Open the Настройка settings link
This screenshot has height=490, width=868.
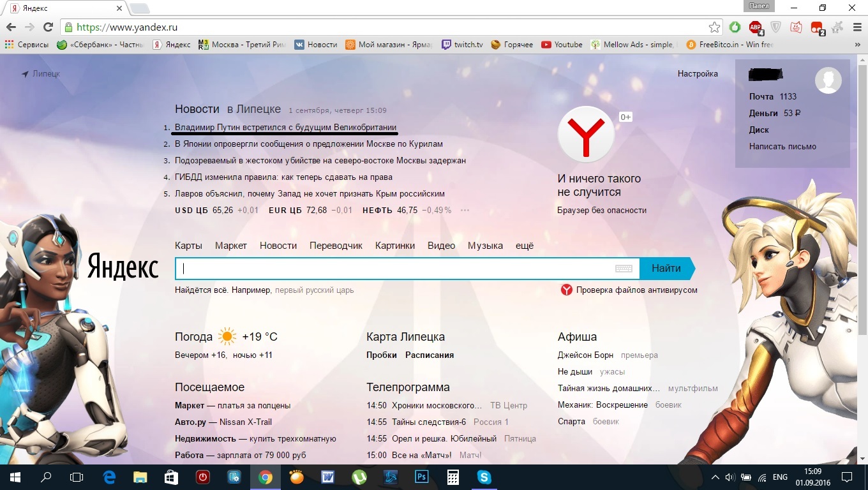point(698,74)
